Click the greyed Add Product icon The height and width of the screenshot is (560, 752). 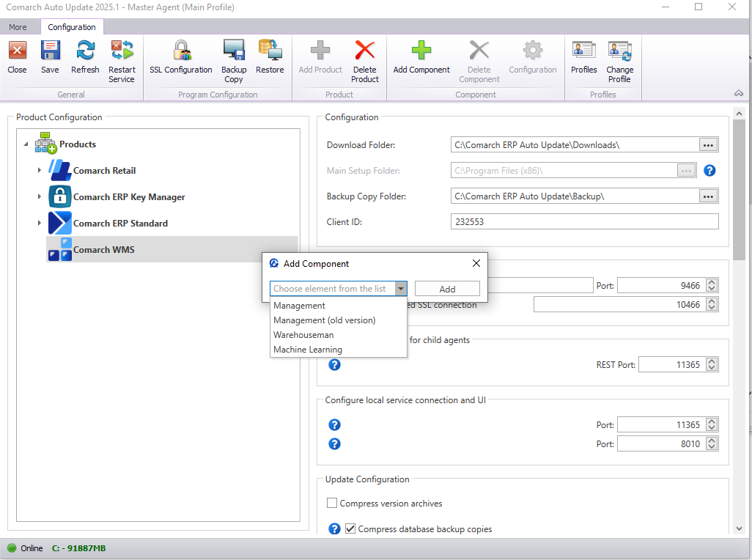(320, 51)
